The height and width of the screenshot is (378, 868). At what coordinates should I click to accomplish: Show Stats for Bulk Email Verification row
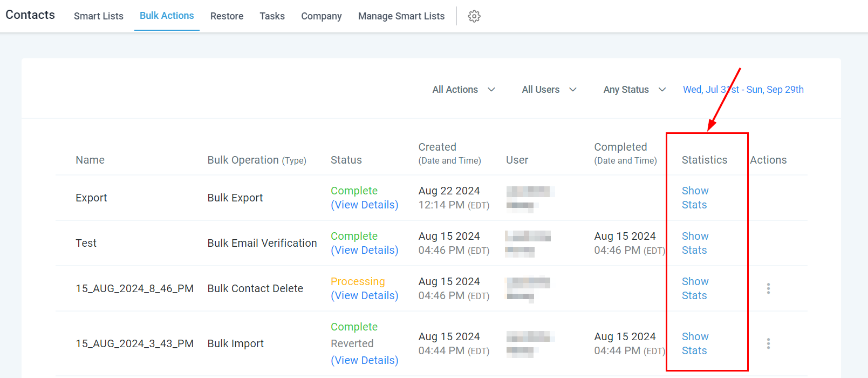pyautogui.click(x=695, y=243)
